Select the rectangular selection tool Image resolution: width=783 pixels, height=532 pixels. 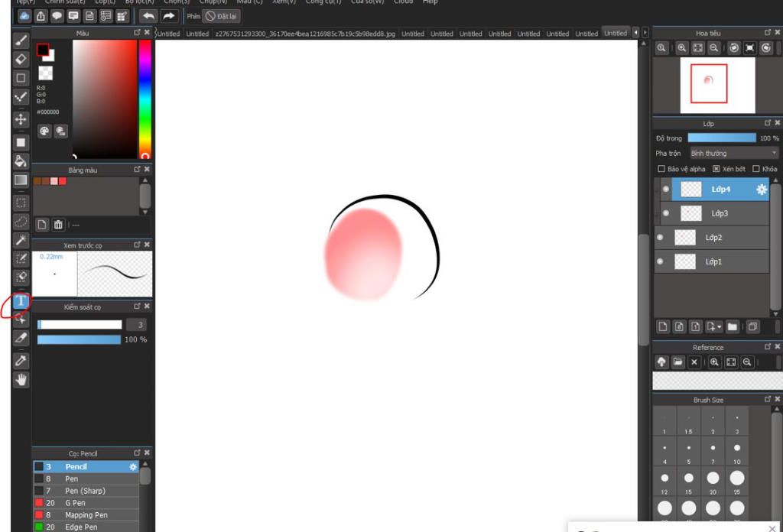(x=21, y=203)
